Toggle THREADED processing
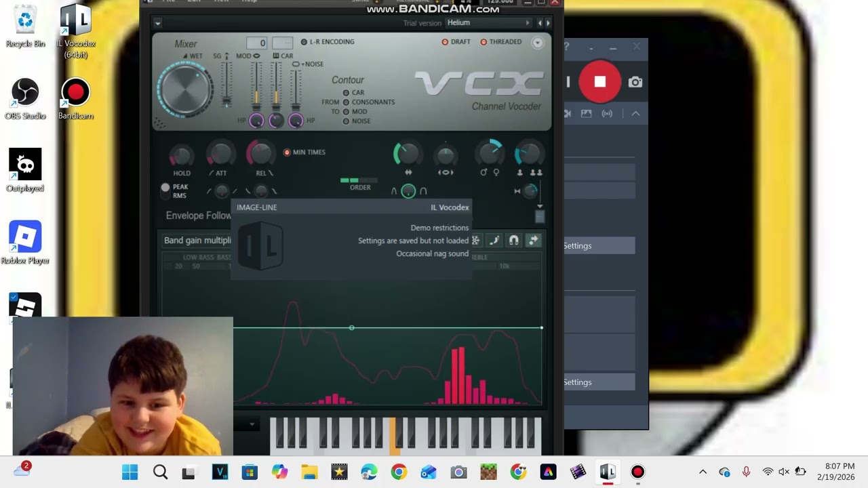Screen dimensions: 868x488 [501, 42]
